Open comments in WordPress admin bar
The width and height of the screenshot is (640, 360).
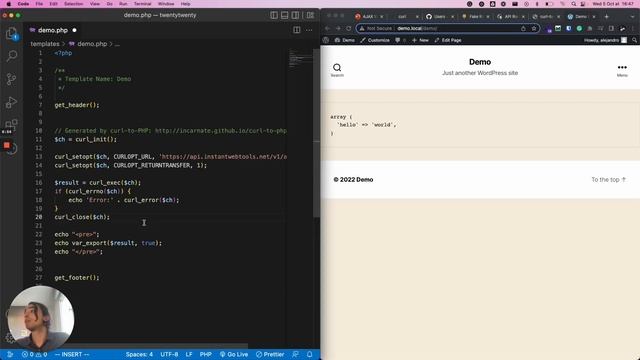point(400,40)
